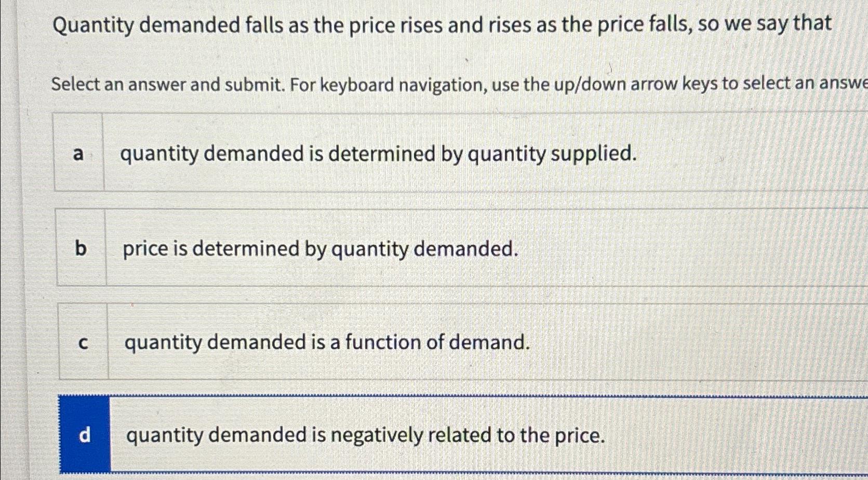Image resolution: width=868 pixels, height=480 pixels.
Task: Click the letter c badge
Action: pos(84,341)
